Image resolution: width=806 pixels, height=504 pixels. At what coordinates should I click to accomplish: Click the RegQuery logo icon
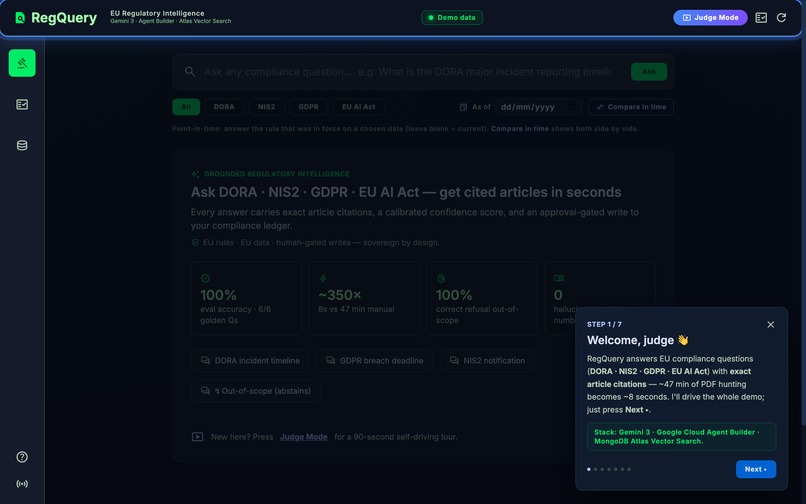point(20,18)
